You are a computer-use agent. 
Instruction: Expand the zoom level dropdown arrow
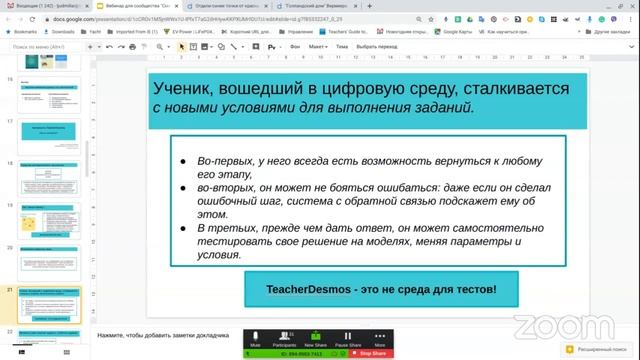tap(169, 47)
